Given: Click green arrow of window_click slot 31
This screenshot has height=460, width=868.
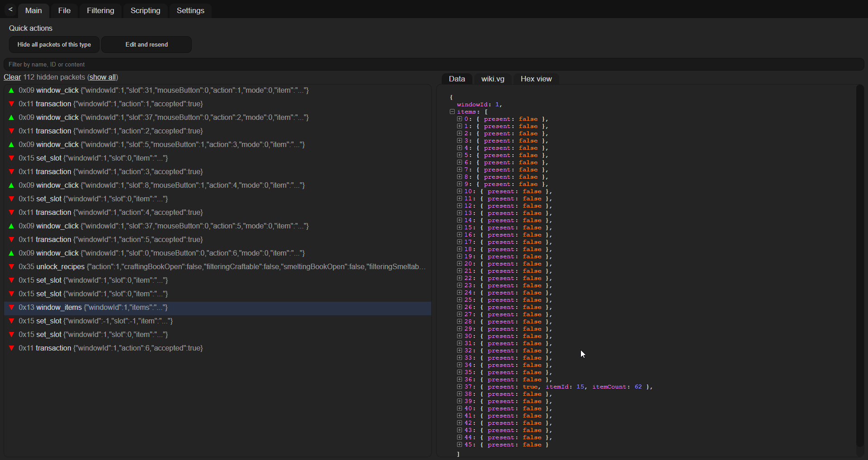Looking at the screenshot, I should [x=11, y=90].
